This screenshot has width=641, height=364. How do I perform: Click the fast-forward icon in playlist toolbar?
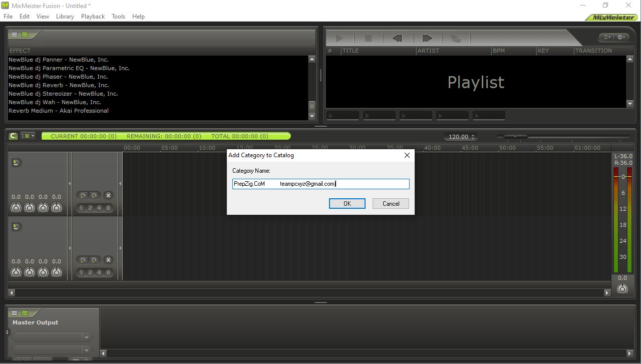(427, 38)
